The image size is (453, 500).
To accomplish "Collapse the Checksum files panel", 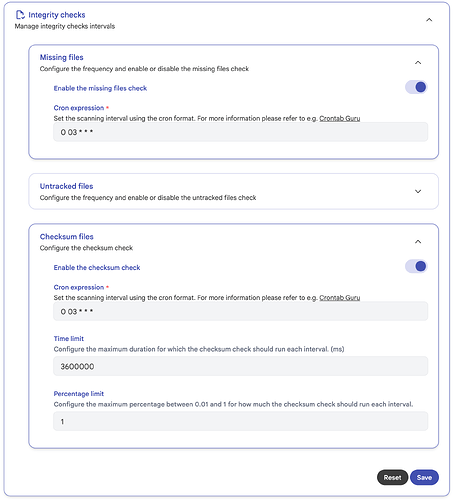I will (418, 242).
